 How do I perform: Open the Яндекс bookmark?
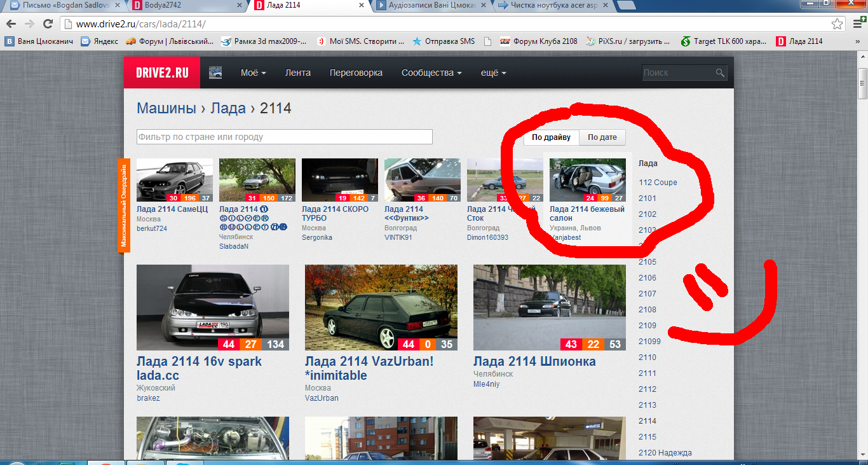99,41
